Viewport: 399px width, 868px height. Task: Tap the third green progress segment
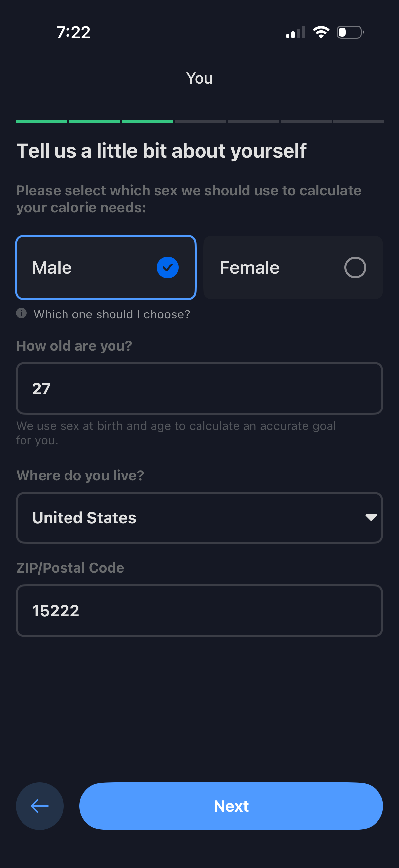[x=147, y=121]
